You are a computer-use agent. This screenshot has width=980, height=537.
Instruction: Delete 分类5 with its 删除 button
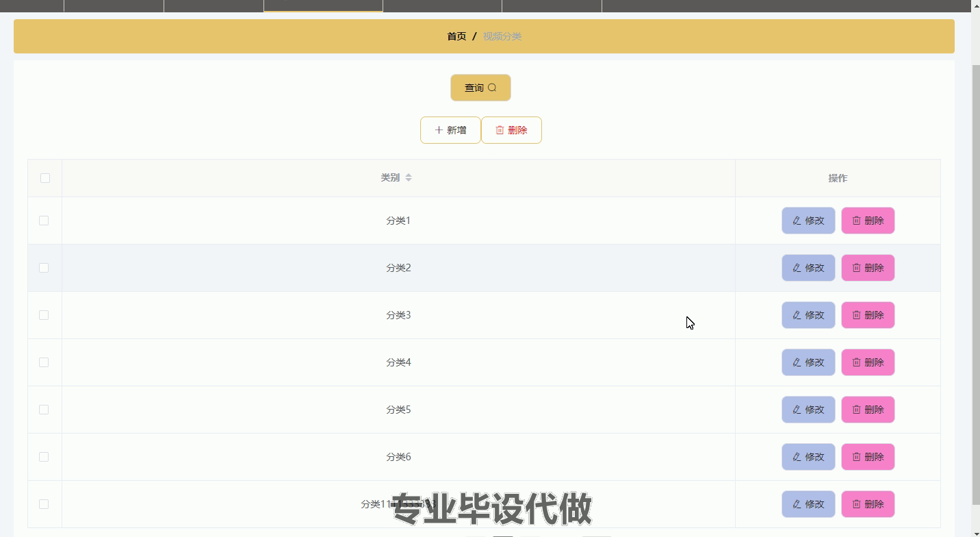tap(868, 410)
